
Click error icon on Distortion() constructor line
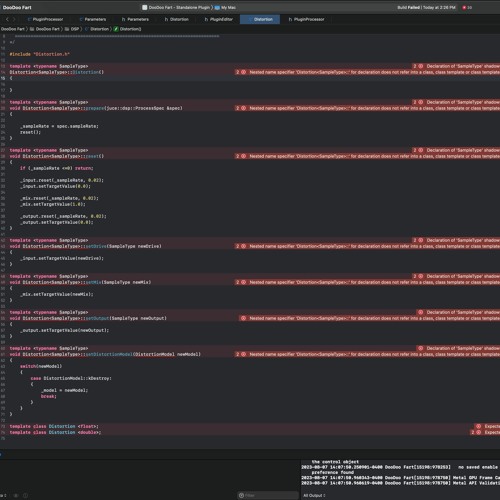coord(243,72)
